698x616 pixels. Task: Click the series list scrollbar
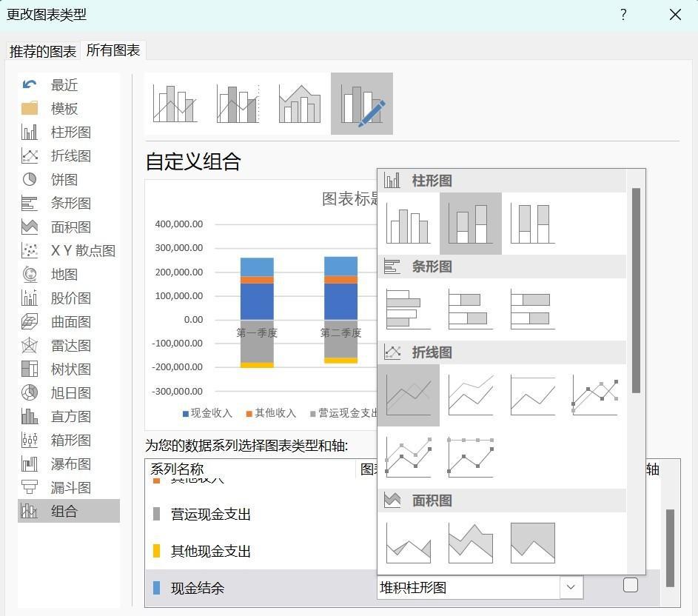[670, 548]
